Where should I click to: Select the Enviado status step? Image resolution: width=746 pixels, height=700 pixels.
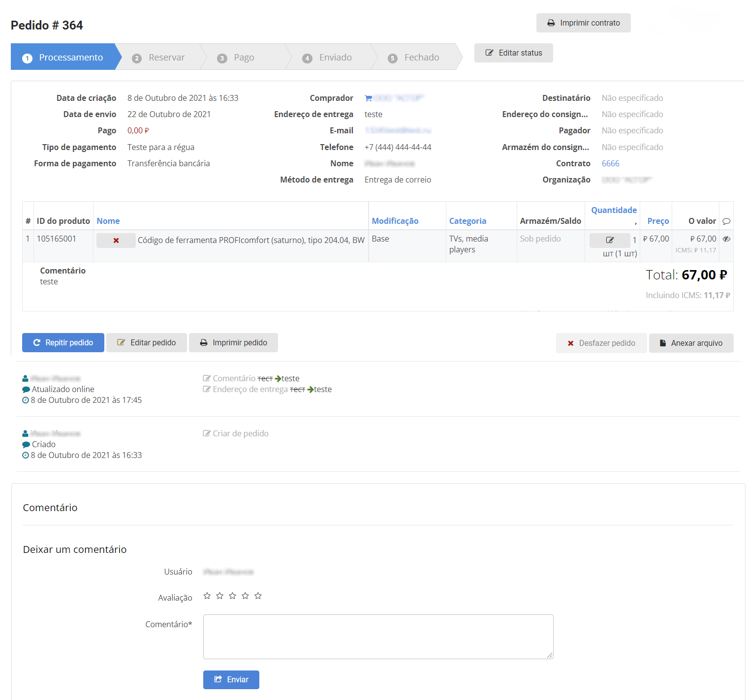click(x=328, y=58)
